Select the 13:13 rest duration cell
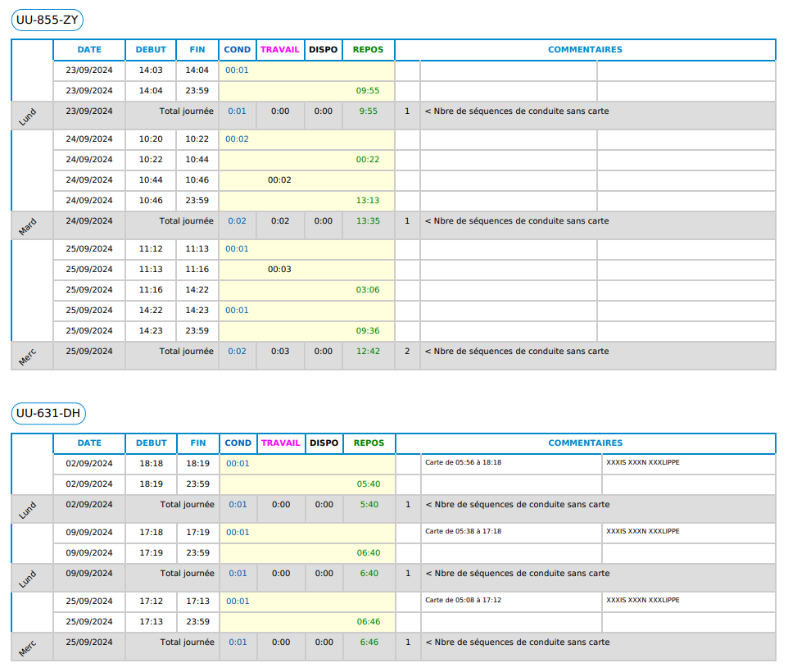This screenshot has height=672, width=788. [368, 201]
